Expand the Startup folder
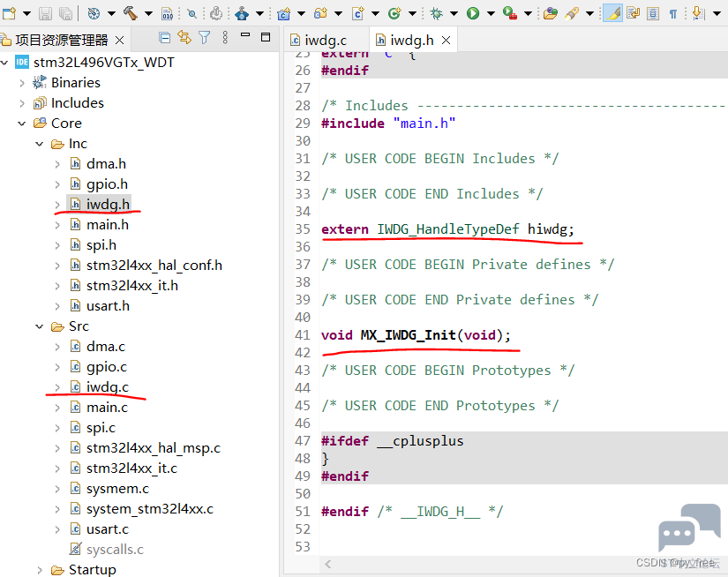The image size is (728, 577). click(40, 570)
